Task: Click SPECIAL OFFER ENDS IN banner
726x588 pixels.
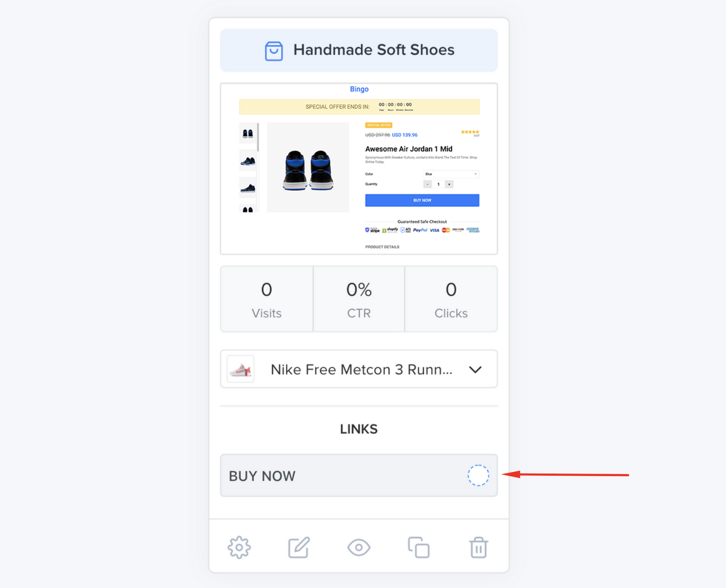Action: click(x=359, y=107)
